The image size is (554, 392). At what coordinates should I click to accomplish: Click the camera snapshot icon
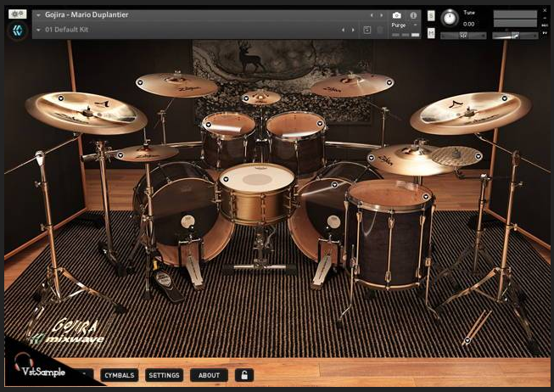pyautogui.click(x=396, y=15)
